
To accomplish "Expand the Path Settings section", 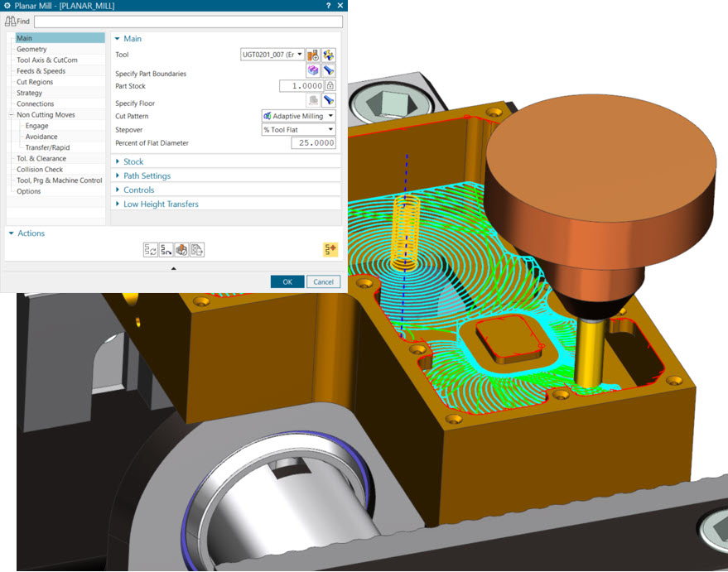I will coord(147,176).
